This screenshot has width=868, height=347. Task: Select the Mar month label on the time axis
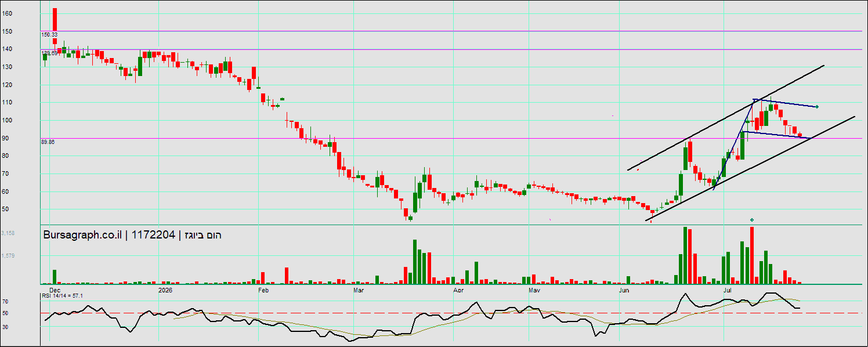point(359,289)
